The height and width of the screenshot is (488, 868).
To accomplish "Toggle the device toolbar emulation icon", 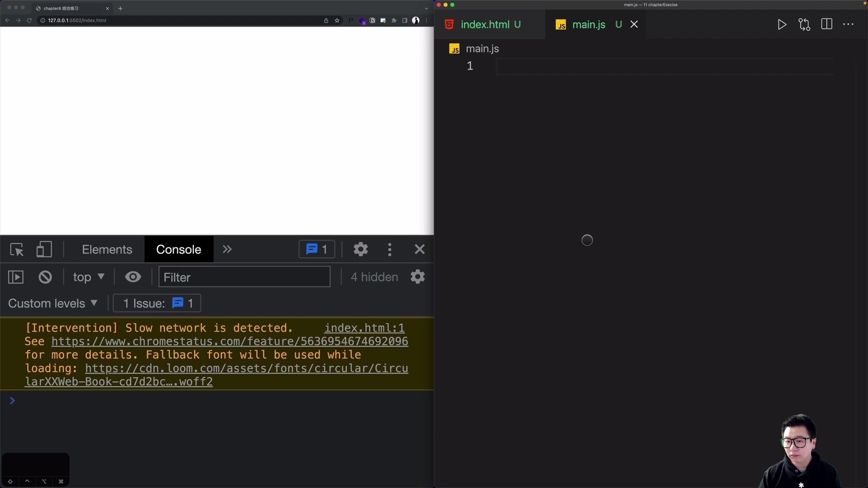I will (x=44, y=249).
